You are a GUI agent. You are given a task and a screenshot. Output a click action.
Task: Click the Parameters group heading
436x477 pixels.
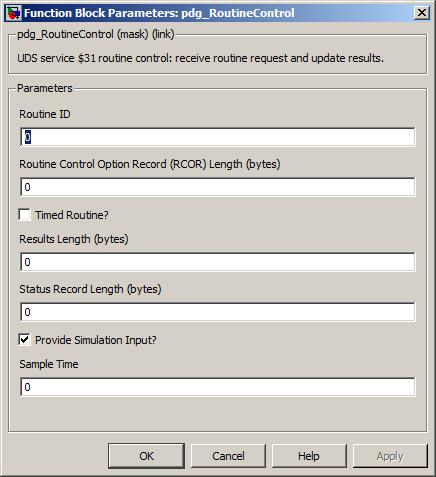tap(45, 88)
